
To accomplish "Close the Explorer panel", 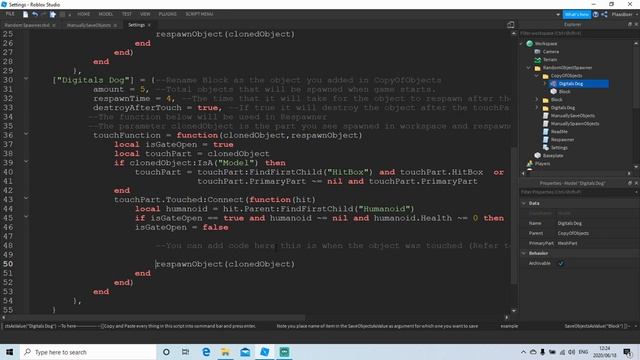I will pos(636,24).
